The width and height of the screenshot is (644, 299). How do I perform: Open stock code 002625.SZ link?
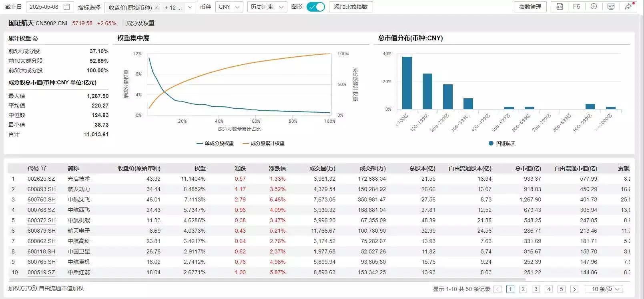41,179
